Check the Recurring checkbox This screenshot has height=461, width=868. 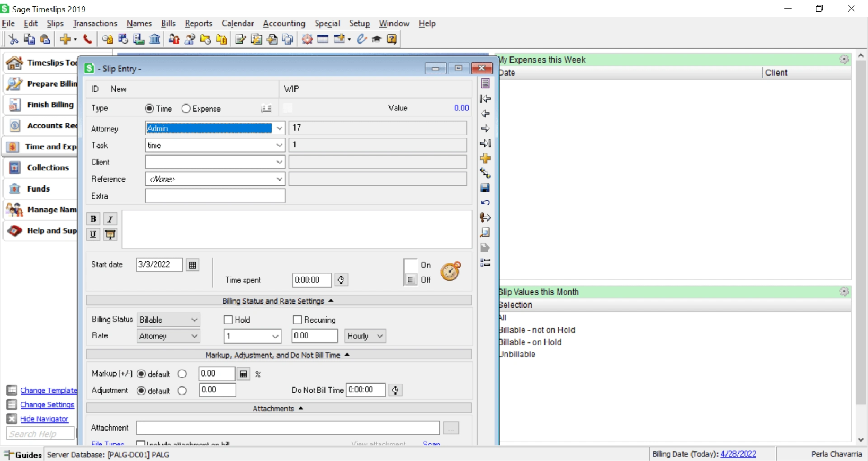pyautogui.click(x=297, y=320)
